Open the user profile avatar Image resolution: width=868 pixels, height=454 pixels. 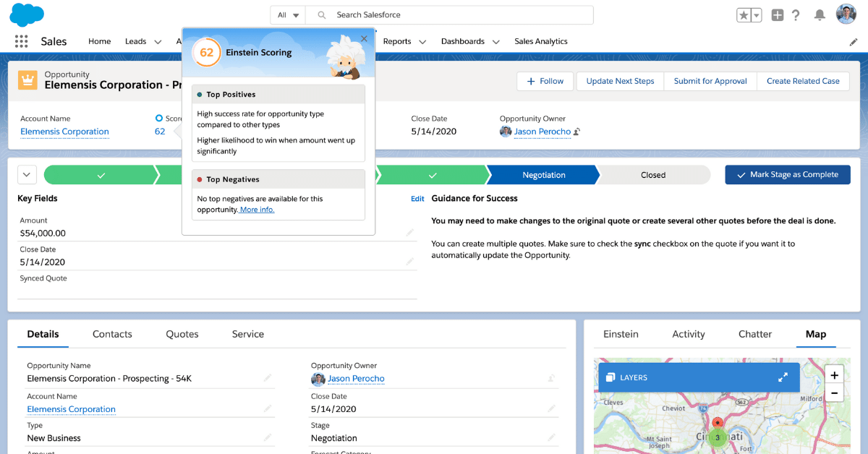point(846,14)
